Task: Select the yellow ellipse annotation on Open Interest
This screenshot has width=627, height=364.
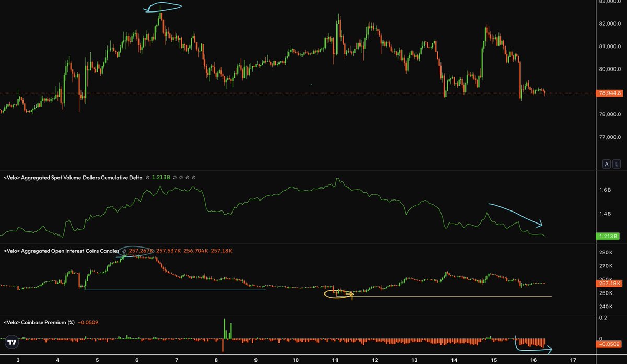Action: pos(338,295)
